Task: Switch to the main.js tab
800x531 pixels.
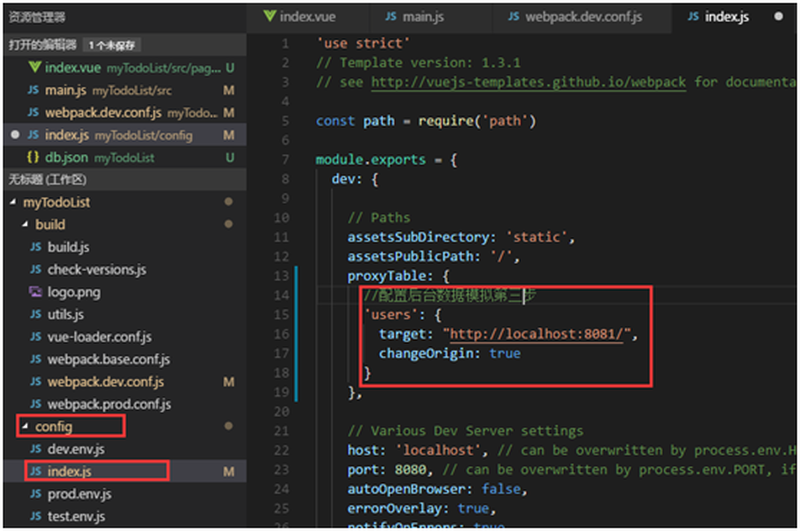Action: 430,17
